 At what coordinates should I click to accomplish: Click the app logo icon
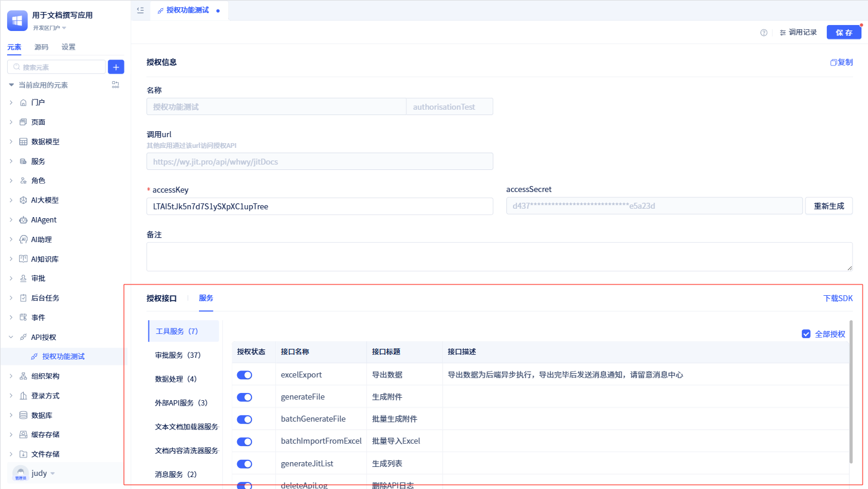click(x=17, y=20)
